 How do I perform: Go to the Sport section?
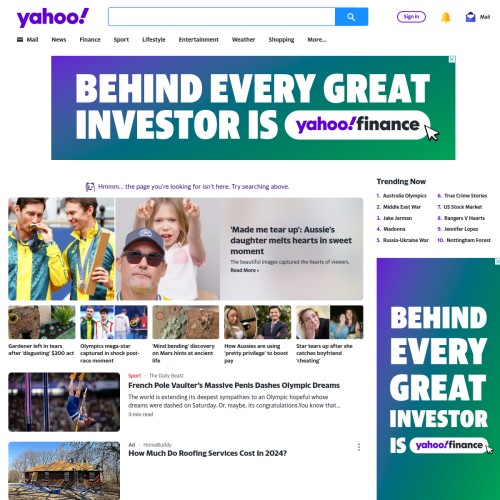pyautogui.click(x=121, y=40)
